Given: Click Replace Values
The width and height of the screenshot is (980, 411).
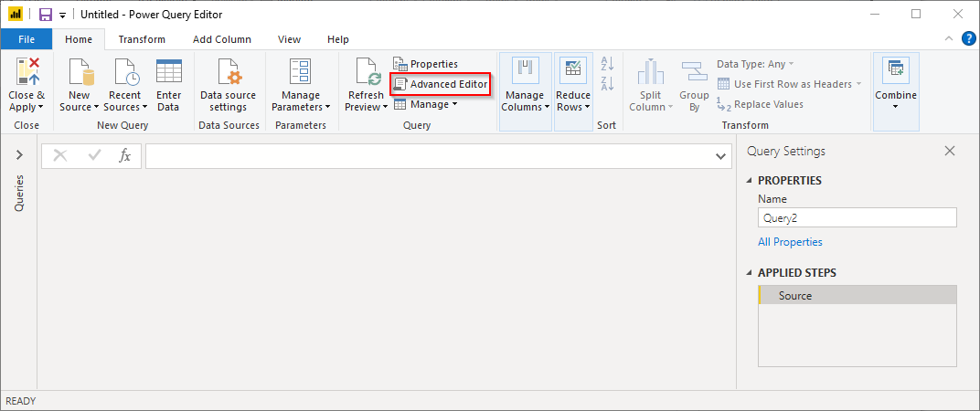Looking at the screenshot, I should tap(760, 104).
